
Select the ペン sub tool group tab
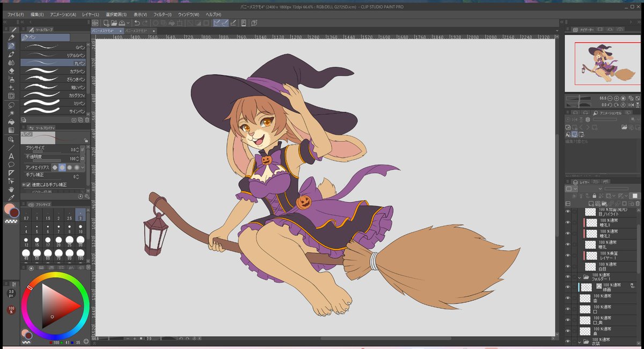pos(46,38)
